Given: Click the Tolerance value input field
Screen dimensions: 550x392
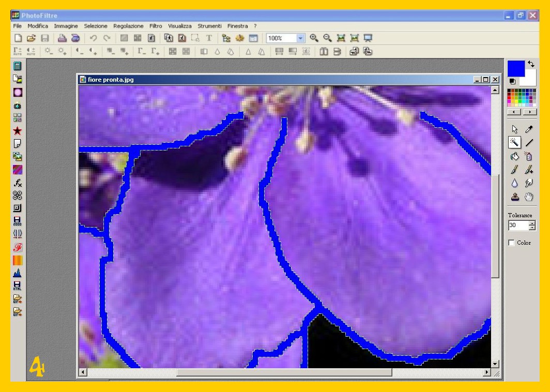Looking at the screenshot, I should click(518, 225).
